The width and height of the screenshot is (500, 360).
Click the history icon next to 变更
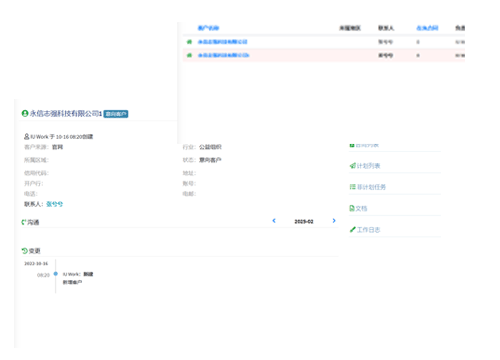tap(24, 251)
